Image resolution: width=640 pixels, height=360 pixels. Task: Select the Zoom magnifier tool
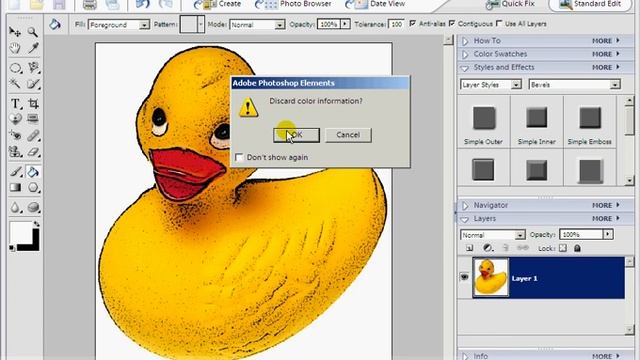click(x=33, y=32)
